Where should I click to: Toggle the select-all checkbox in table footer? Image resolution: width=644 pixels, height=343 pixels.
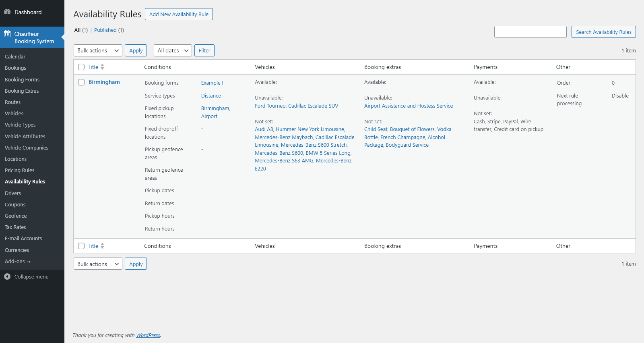(81, 246)
